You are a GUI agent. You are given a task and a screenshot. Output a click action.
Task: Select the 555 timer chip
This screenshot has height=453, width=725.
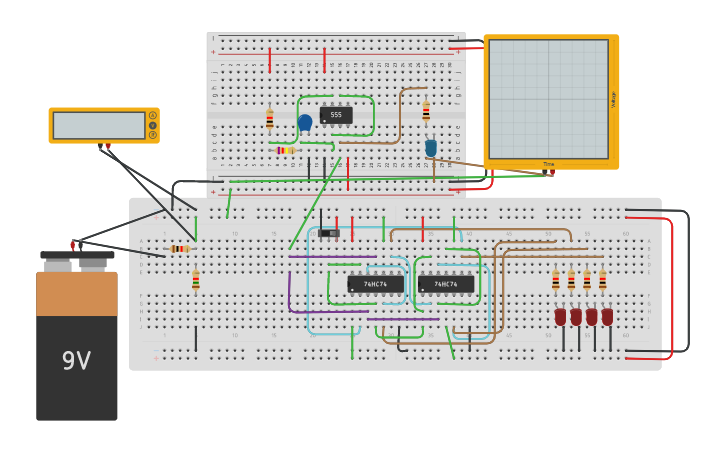pos(336,115)
